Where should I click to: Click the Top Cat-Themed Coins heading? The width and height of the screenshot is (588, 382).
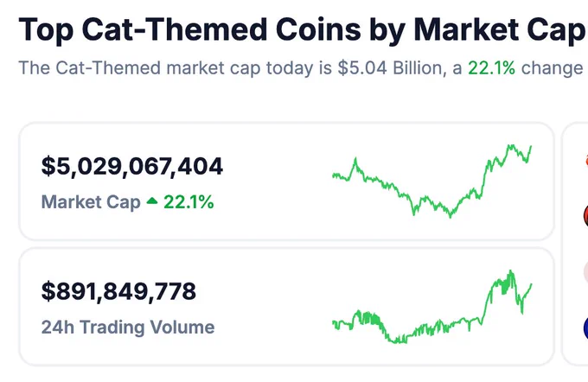(x=302, y=29)
